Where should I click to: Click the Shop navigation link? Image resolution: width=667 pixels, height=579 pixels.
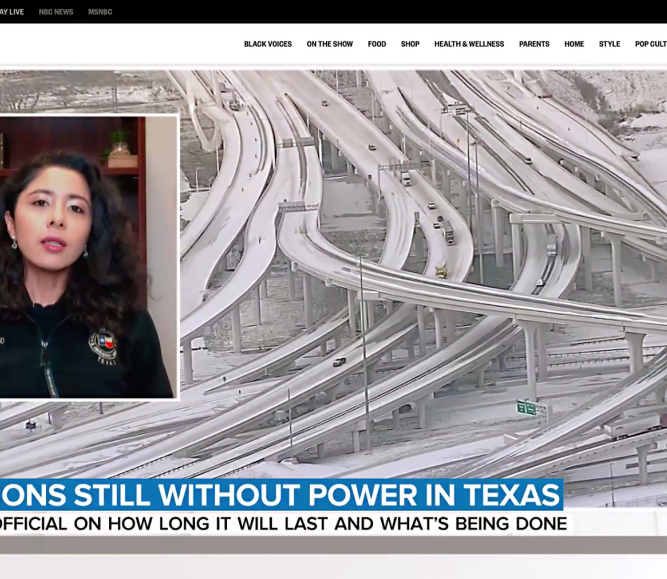click(x=410, y=44)
